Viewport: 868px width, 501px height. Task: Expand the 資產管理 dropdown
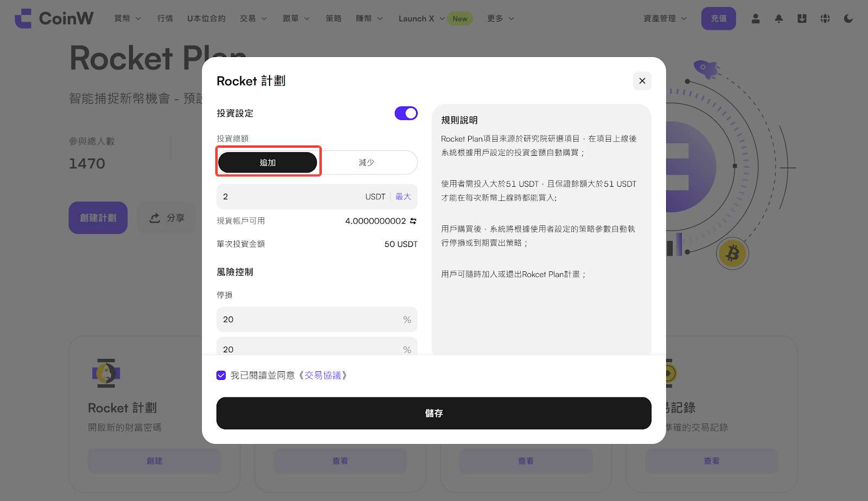pos(665,18)
